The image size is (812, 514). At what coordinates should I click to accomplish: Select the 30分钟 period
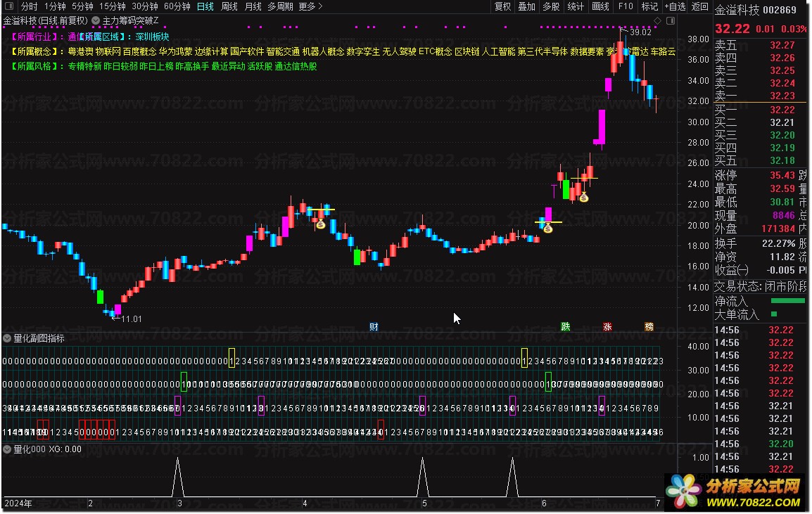coord(144,6)
